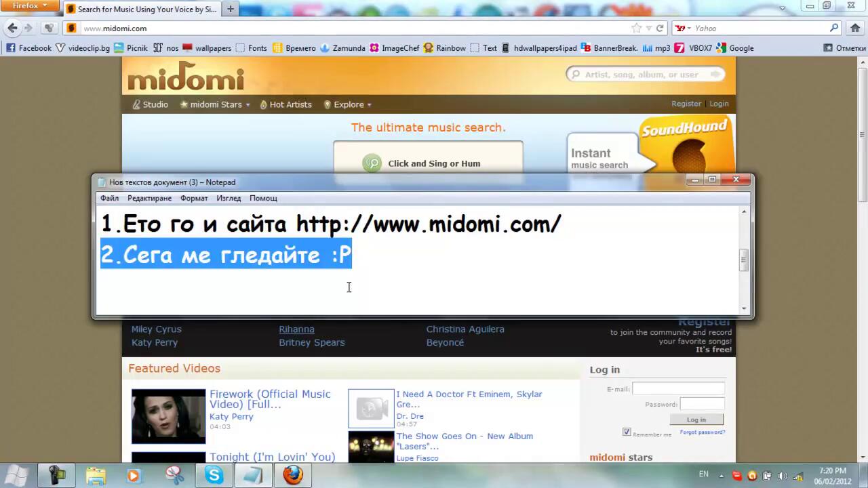
Task: Expand the midomi Stars dropdown menu
Action: (215, 104)
